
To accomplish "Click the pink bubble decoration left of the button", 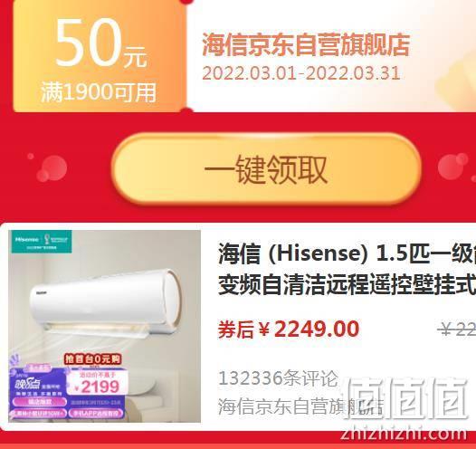I will (x=52, y=167).
